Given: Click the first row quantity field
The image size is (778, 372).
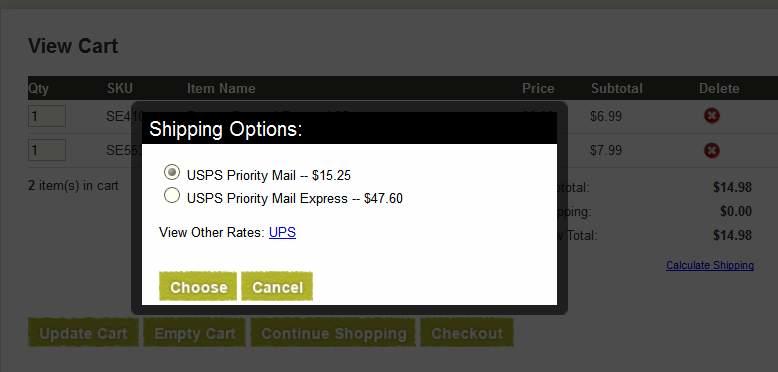Looking at the screenshot, I should point(47,116).
